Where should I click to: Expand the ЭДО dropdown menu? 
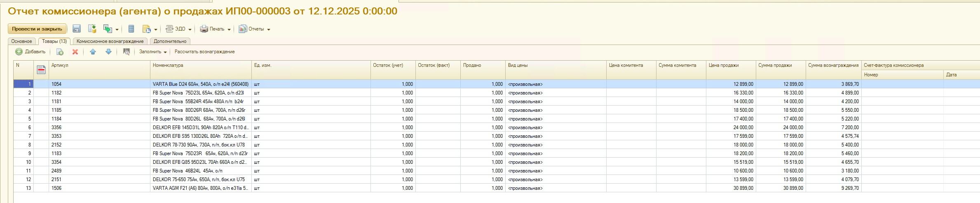(x=179, y=29)
